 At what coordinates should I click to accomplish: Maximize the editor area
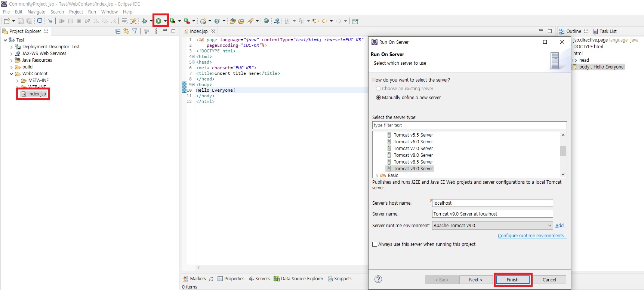(550, 31)
